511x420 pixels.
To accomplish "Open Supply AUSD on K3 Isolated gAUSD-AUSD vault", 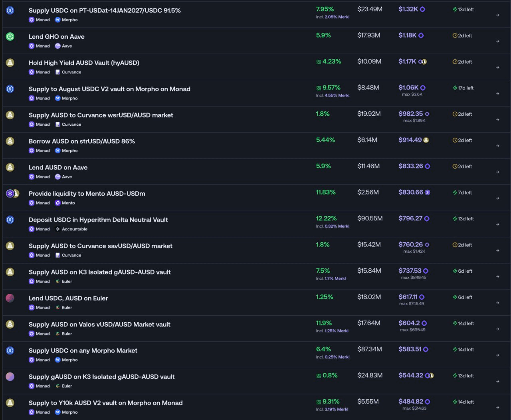I will click(100, 272).
